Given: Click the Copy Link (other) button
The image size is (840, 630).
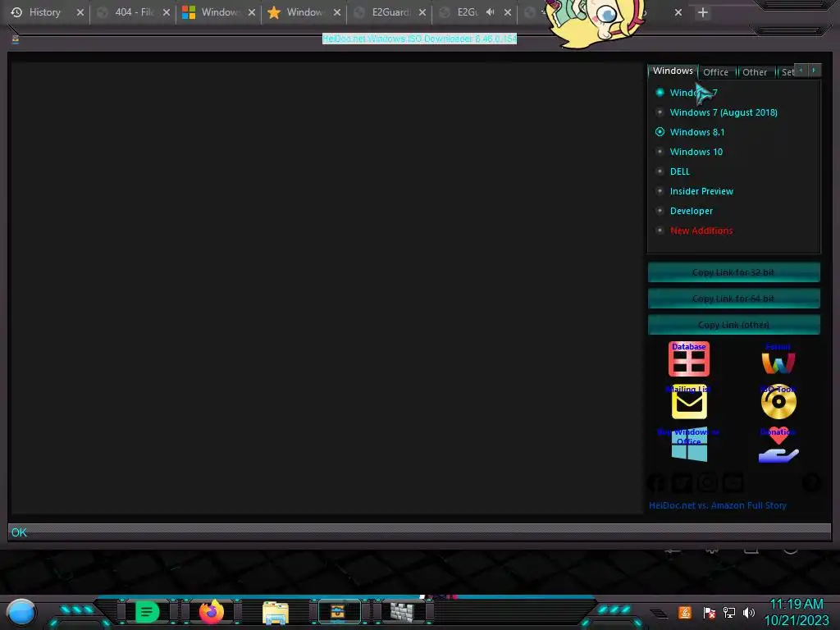Looking at the screenshot, I should click(734, 325).
